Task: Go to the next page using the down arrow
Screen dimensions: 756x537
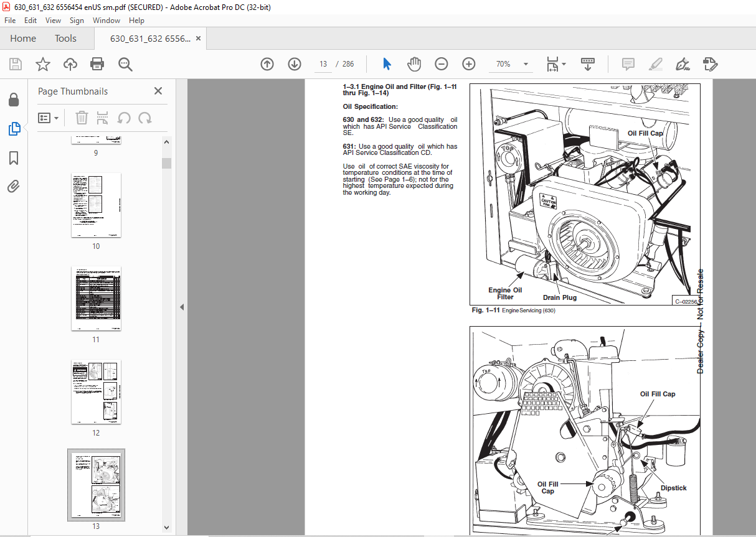Action: click(x=295, y=64)
